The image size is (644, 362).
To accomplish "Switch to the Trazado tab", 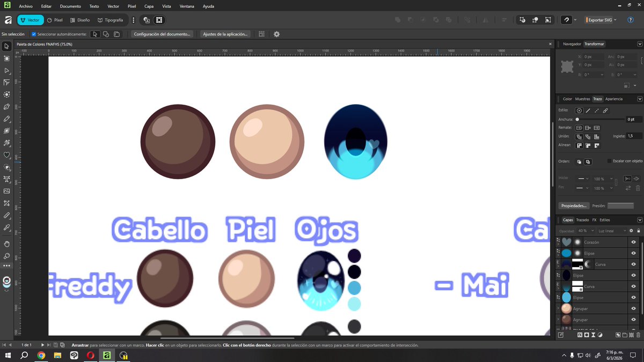I will [x=582, y=220].
